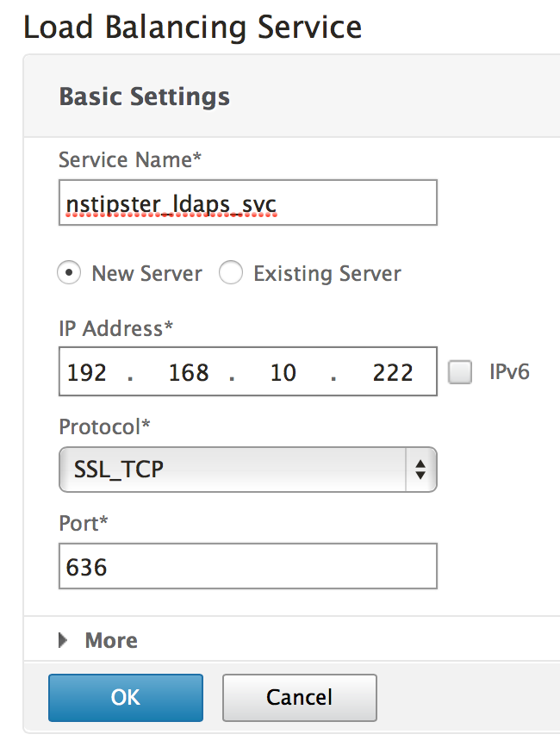Expand the More disclosure triangle
Screen dimensions: 560x753
(64, 640)
